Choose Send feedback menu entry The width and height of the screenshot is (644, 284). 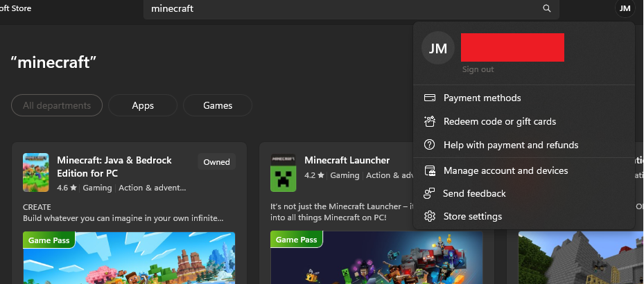[524, 193]
